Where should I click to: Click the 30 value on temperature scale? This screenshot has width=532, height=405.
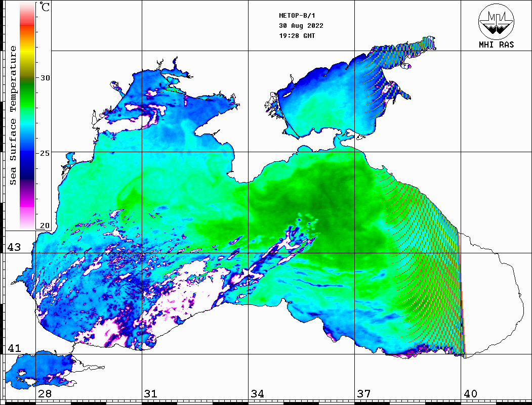coord(45,78)
